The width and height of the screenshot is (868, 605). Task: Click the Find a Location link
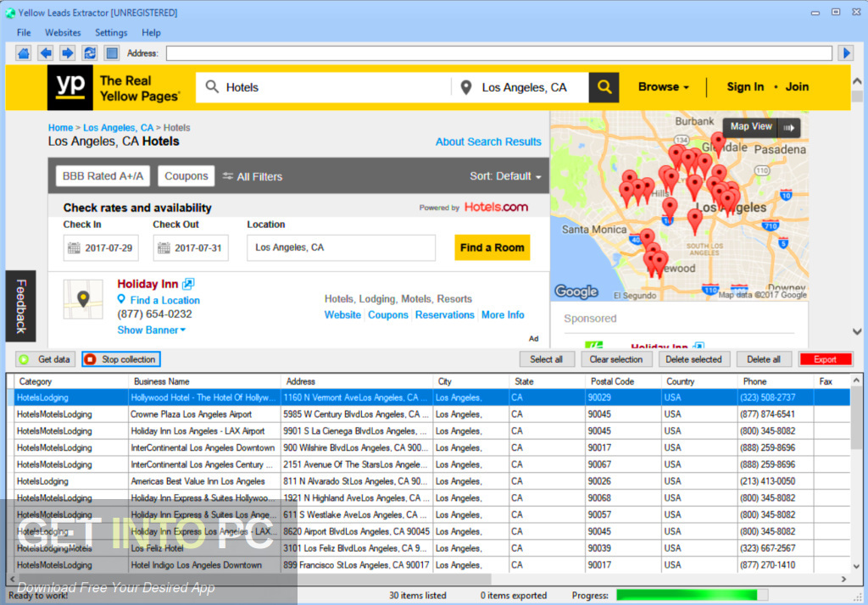click(x=164, y=300)
